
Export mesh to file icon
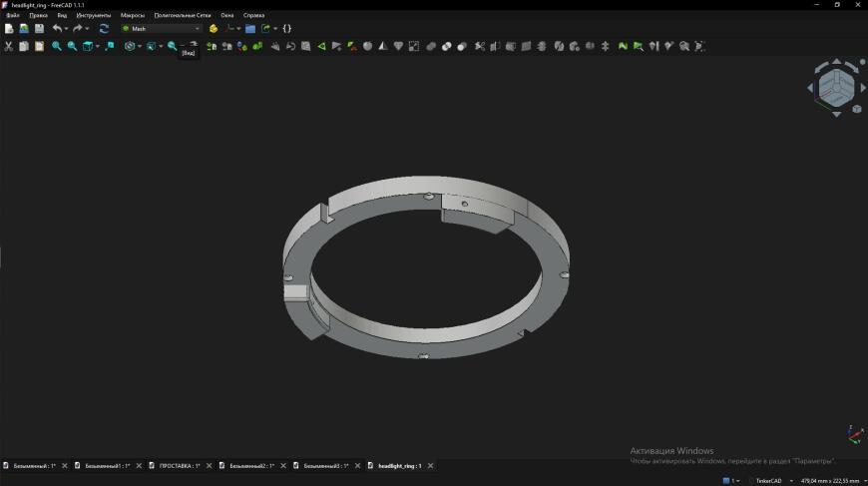point(226,46)
